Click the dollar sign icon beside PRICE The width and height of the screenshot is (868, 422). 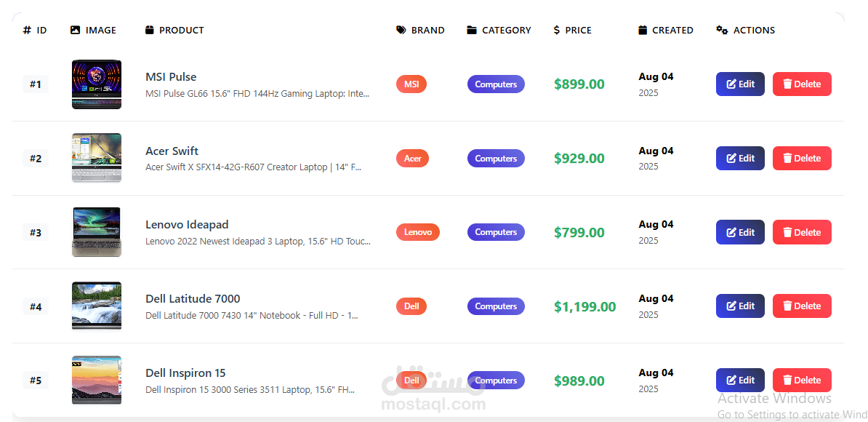pyautogui.click(x=556, y=30)
